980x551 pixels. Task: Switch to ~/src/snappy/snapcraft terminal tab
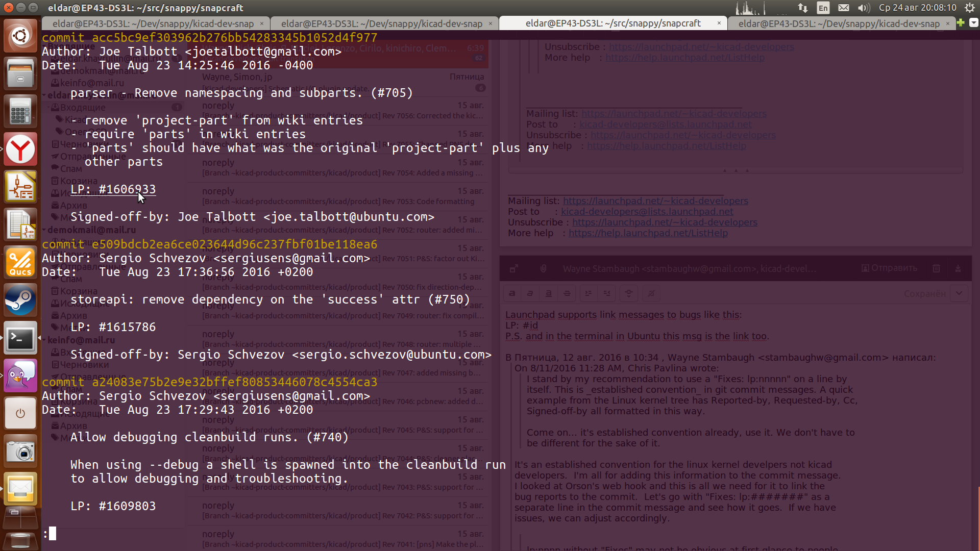point(612,23)
